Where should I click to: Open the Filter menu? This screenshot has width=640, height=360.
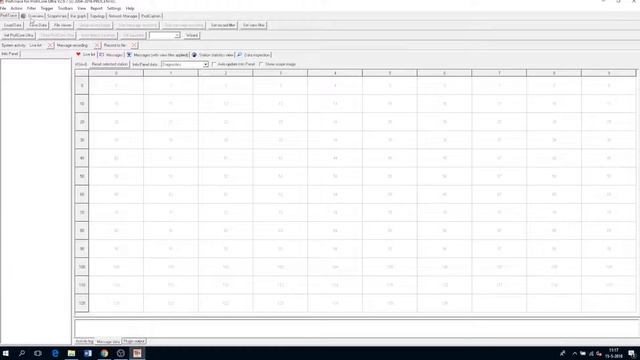31,8
